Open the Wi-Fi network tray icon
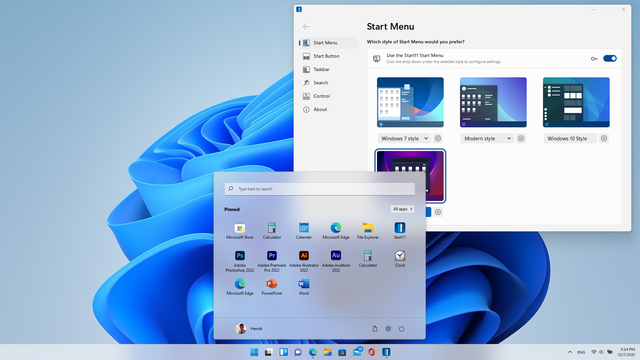 click(594, 352)
